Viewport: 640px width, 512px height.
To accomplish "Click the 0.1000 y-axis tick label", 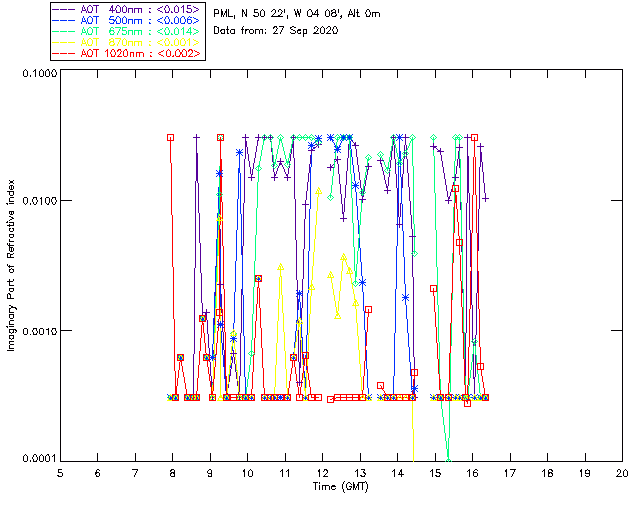I will (x=39, y=73).
